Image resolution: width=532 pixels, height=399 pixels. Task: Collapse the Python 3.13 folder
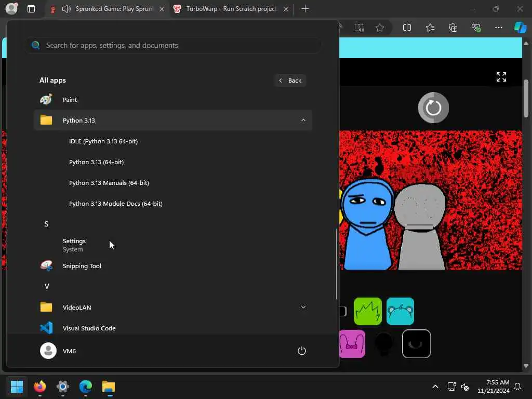(x=303, y=120)
